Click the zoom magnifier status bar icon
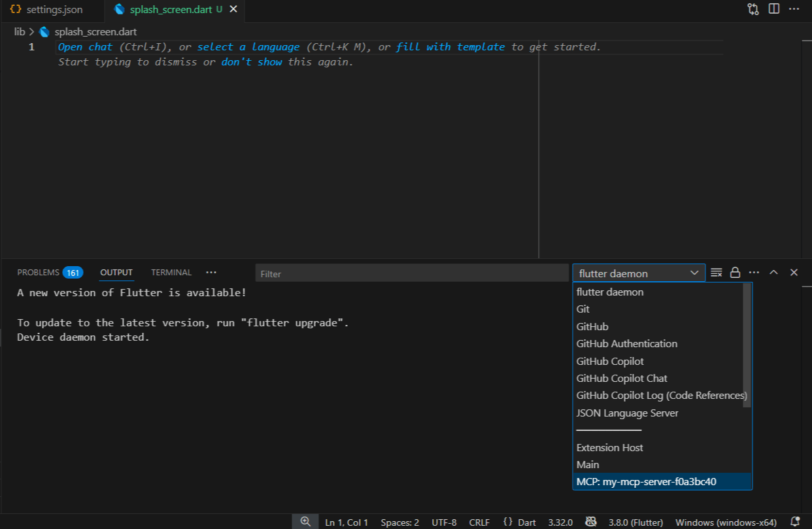The width and height of the screenshot is (812, 529). (305, 522)
